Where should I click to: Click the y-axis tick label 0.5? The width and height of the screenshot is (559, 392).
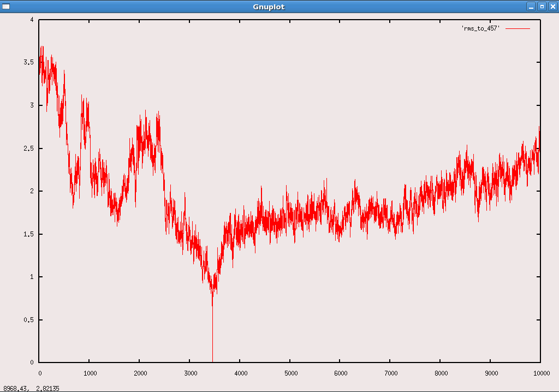(29, 320)
